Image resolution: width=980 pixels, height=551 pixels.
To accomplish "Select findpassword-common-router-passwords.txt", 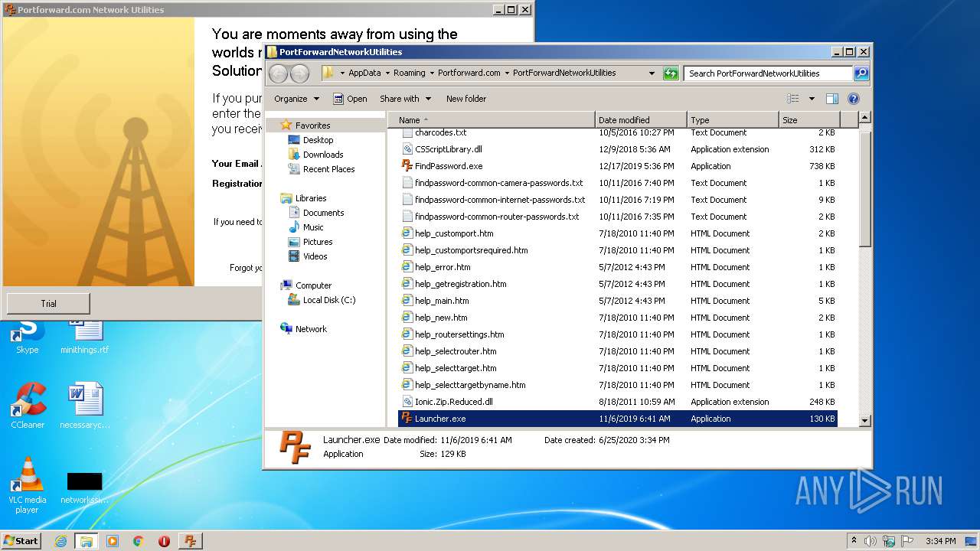I will coord(497,217).
